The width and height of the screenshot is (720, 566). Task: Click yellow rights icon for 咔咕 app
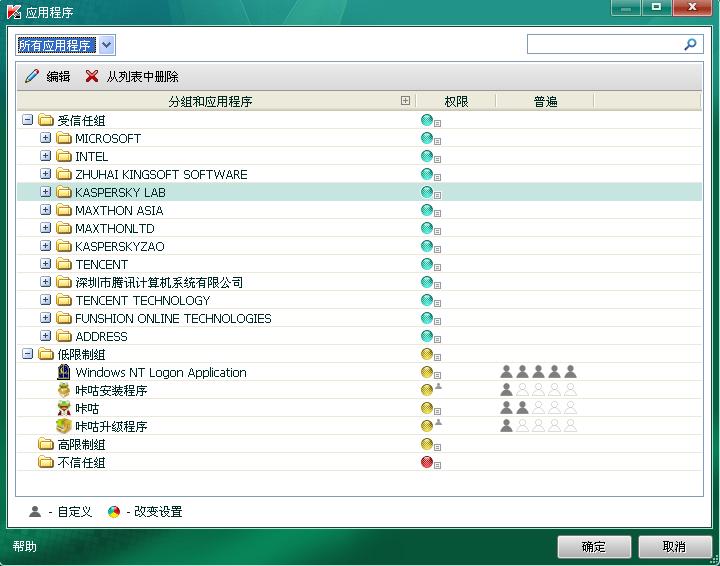427,408
